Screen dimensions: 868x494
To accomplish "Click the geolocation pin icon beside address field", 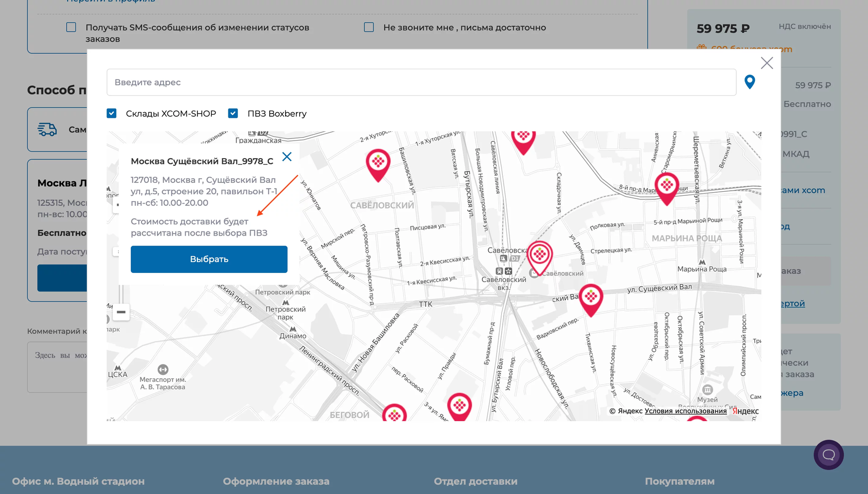I will click(x=750, y=82).
